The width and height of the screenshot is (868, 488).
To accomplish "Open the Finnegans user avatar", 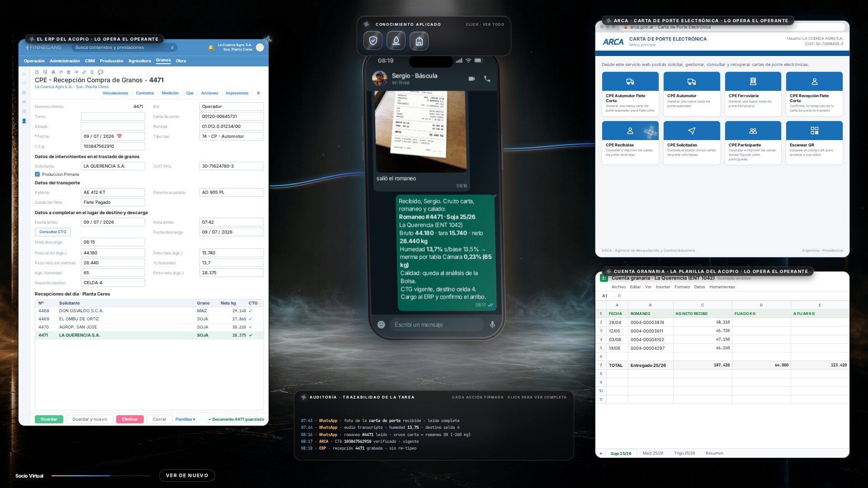I will point(260,47).
